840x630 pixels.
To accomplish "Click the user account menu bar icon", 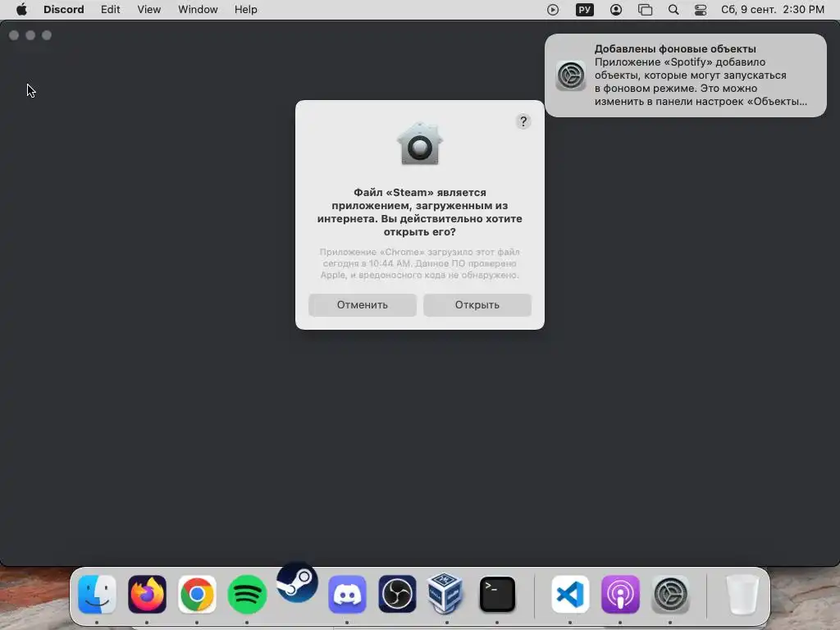I will click(x=616, y=10).
